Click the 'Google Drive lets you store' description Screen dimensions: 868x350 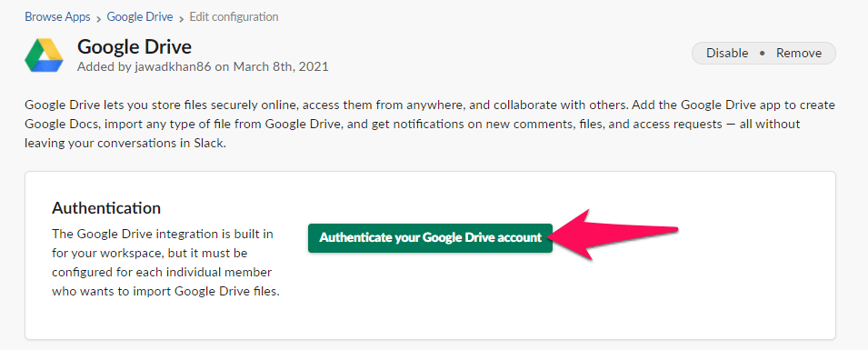coord(430,124)
